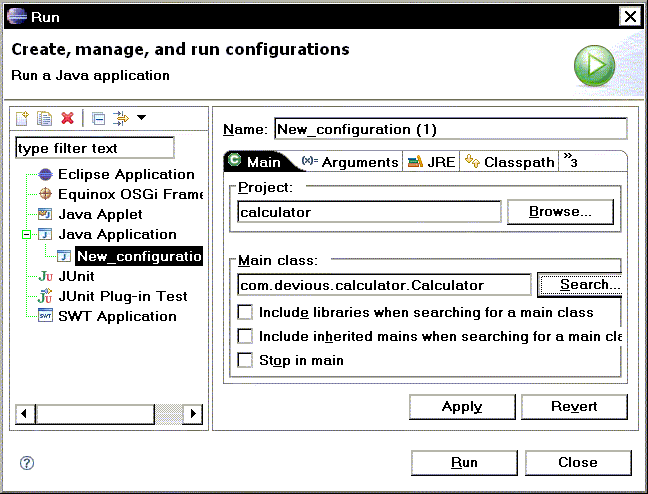Click the horizontal scrollbar left arrow

point(25,414)
